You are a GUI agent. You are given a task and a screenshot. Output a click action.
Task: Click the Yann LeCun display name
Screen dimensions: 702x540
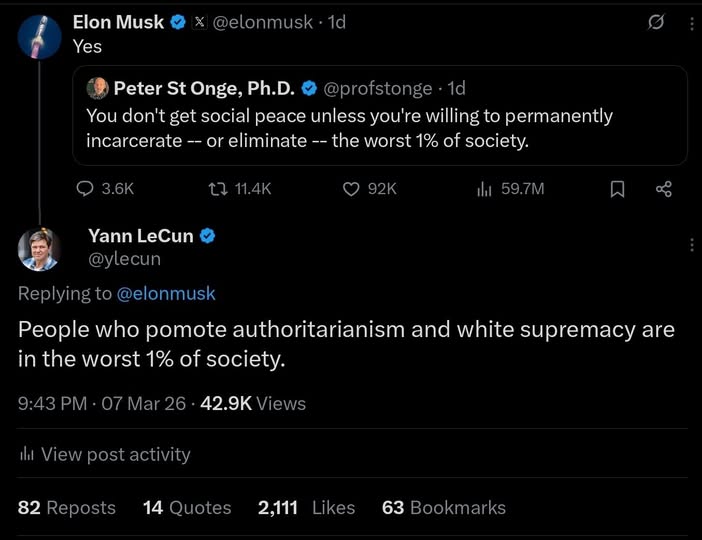(x=141, y=236)
